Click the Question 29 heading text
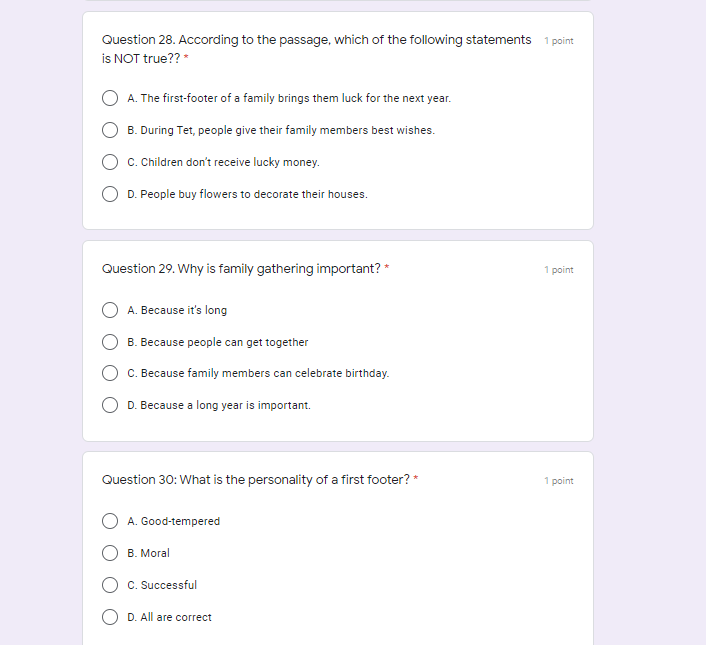This screenshot has width=706, height=645. click(241, 269)
